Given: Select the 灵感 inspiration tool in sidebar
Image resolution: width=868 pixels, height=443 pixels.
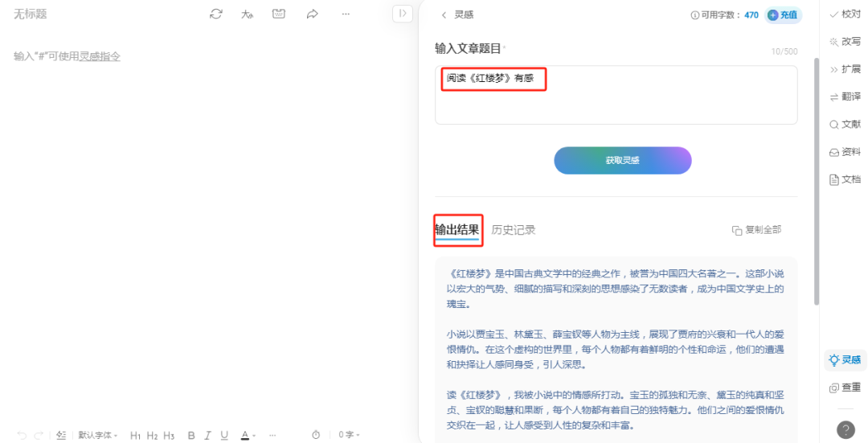Looking at the screenshot, I should 845,360.
